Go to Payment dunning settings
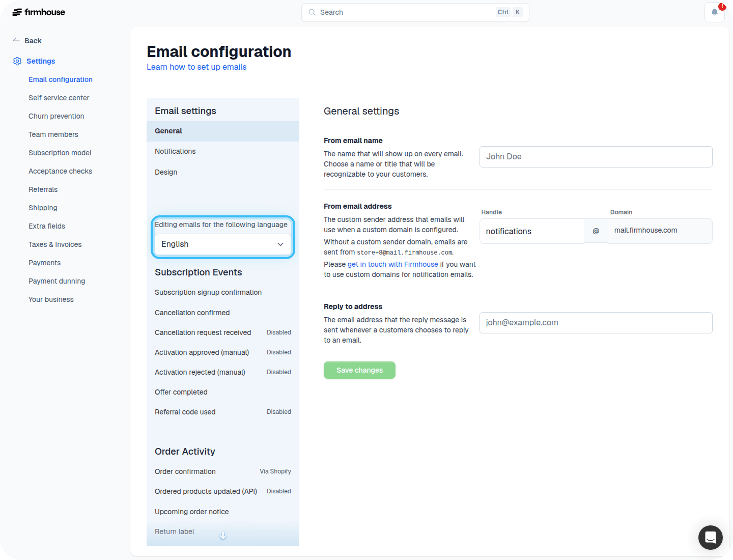Screen dimensions: 733x560 coord(57,281)
